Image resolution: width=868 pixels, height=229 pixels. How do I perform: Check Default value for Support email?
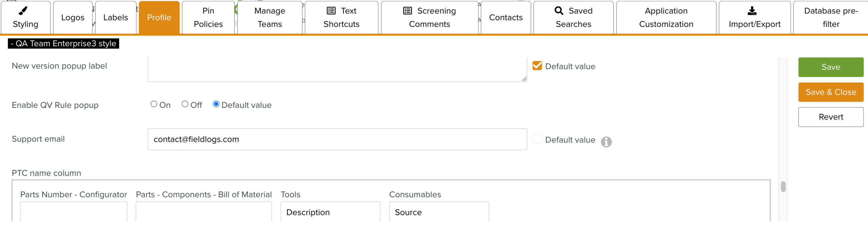(537, 139)
